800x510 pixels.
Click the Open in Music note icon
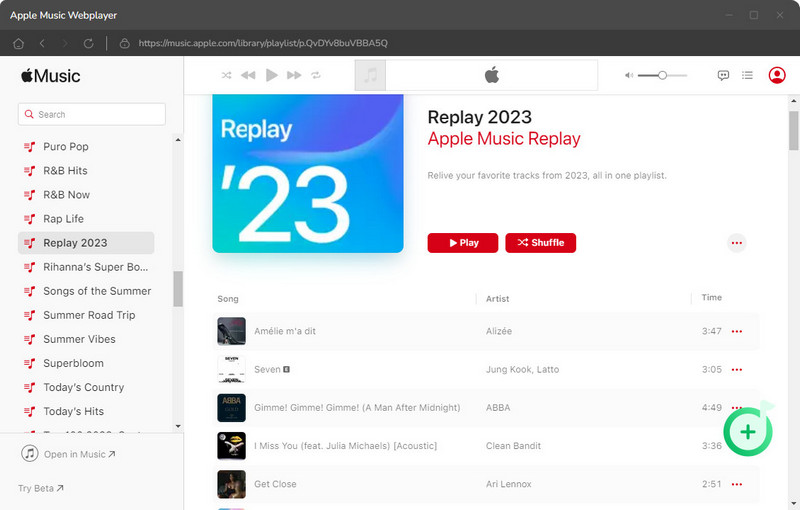(30, 453)
